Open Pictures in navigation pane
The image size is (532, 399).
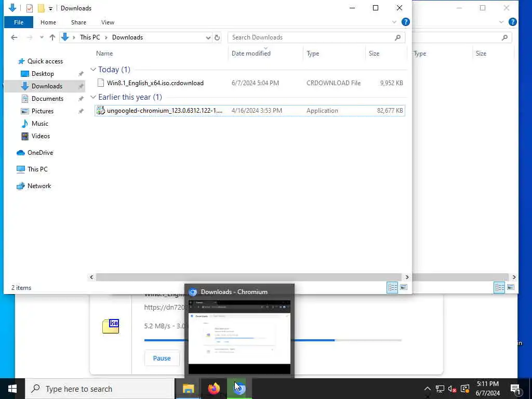point(43,111)
